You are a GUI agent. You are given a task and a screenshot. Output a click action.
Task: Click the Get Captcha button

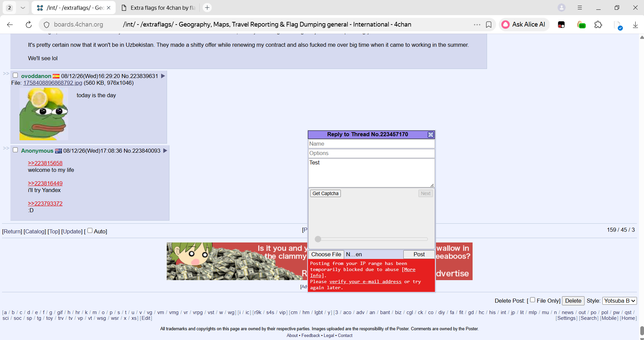click(x=325, y=193)
